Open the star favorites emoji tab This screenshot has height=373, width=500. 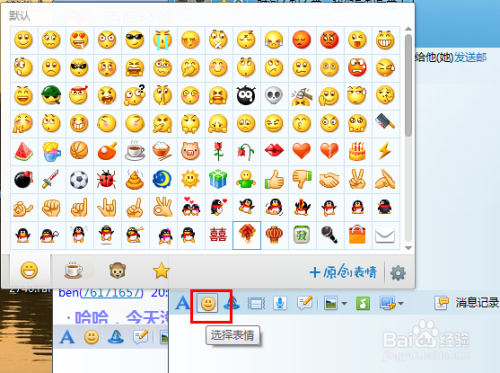pos(161,270)
